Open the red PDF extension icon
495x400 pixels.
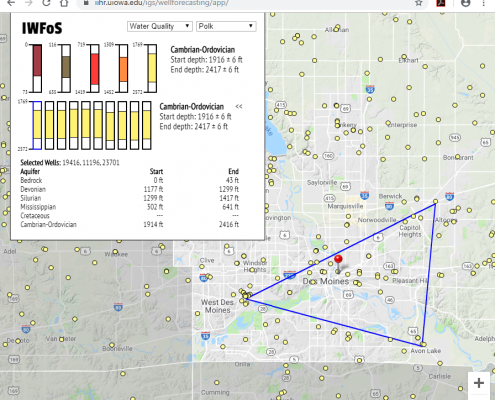pyautogui.click(x=441, y=3)
